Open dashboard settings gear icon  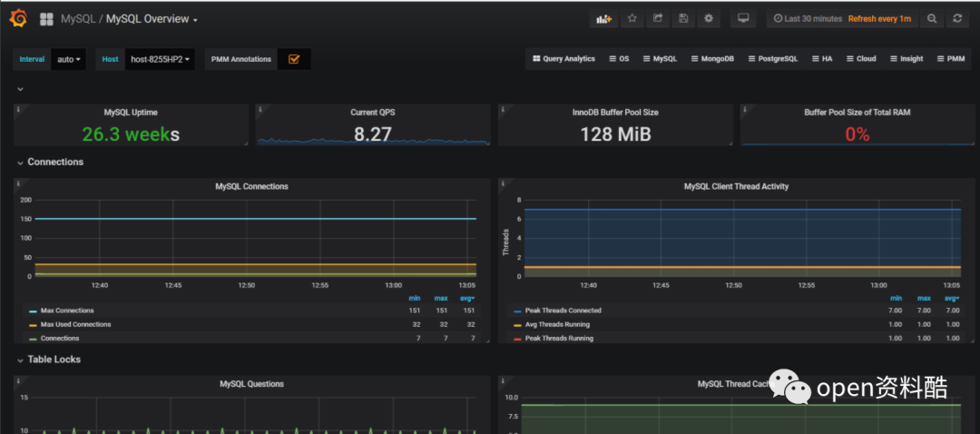(709, 18)
